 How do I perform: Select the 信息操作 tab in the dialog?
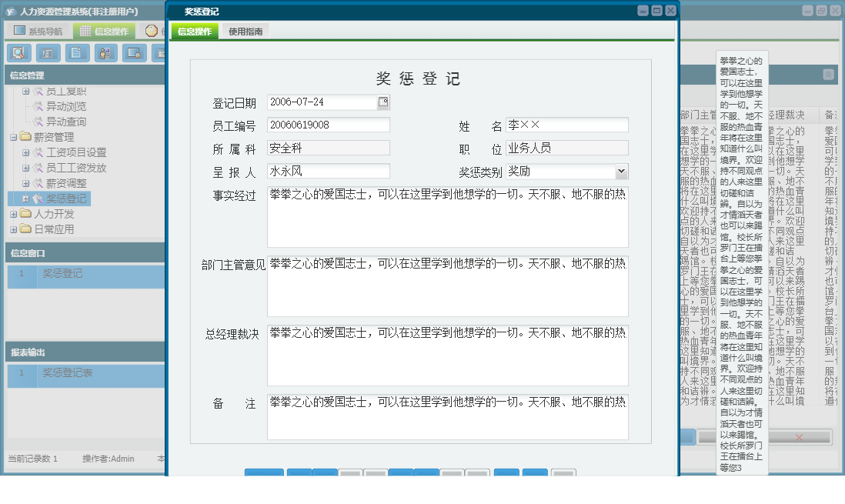(194, 32)
